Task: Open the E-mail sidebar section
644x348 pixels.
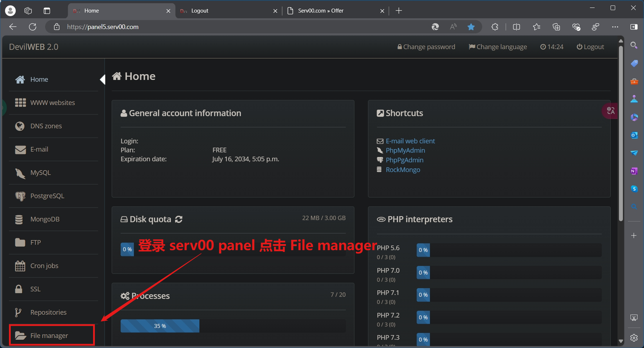Action: coord(53,149)
